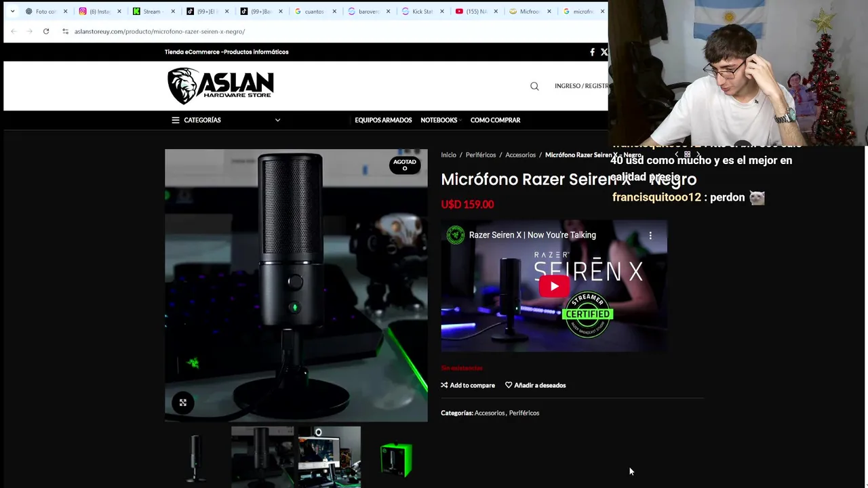Viewport: 868px width, 488px height.
Task: Open the Equipos Armados menu item
Action: (383, 120)
